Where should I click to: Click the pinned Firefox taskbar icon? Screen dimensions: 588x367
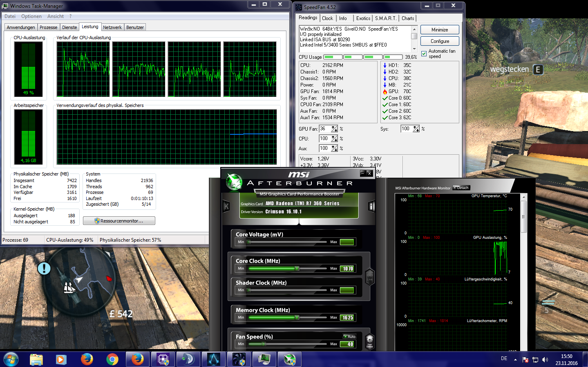click(x=87, y=359)
